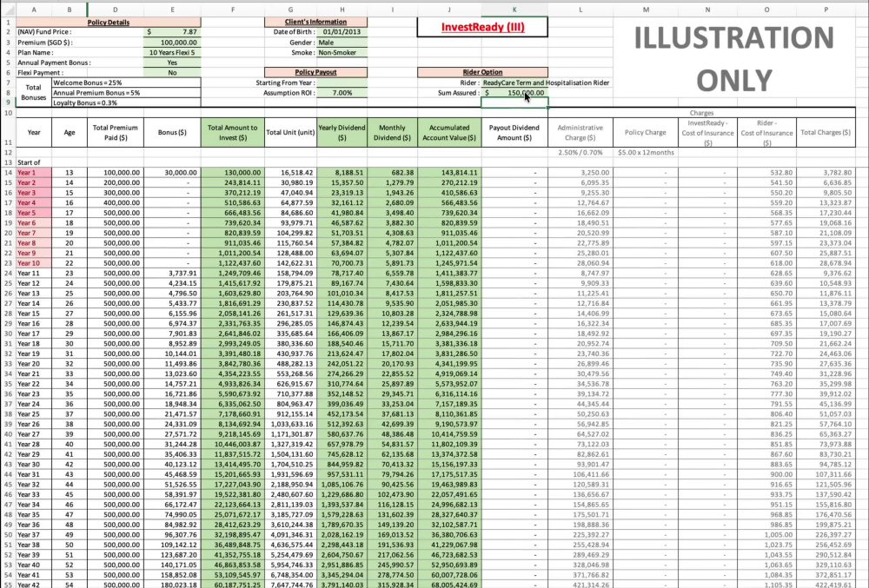Select the Annual Payment Bonus 'Yes' cell
Screen dimensions: 869x588
tap(172, 63)
